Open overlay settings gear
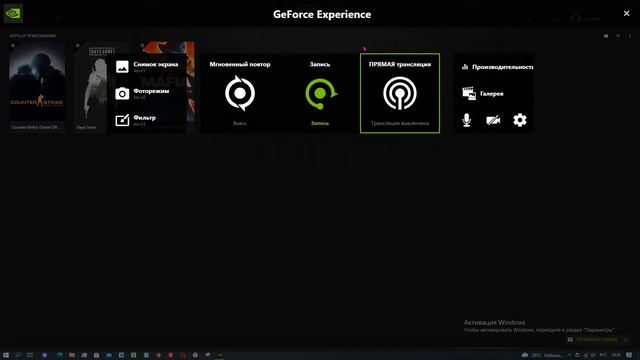Image resolution: width=640 pixels, height=360 pixels. click(520, 120)
